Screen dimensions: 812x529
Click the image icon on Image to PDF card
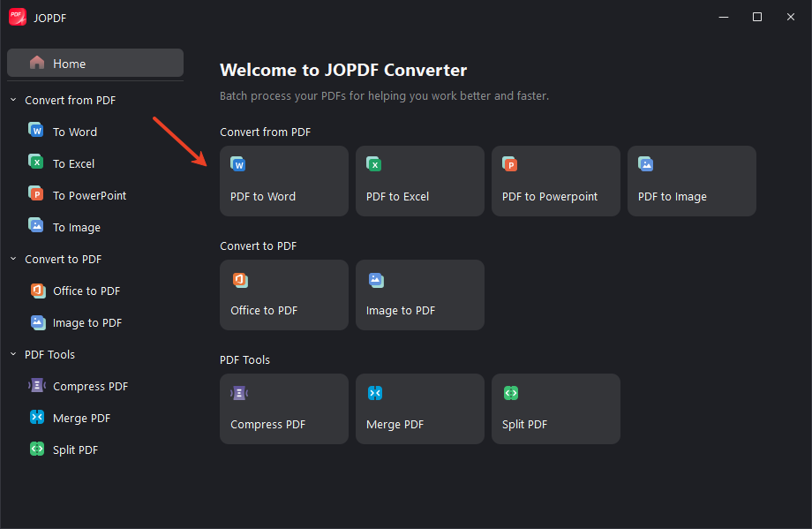(x=376, y=280)
